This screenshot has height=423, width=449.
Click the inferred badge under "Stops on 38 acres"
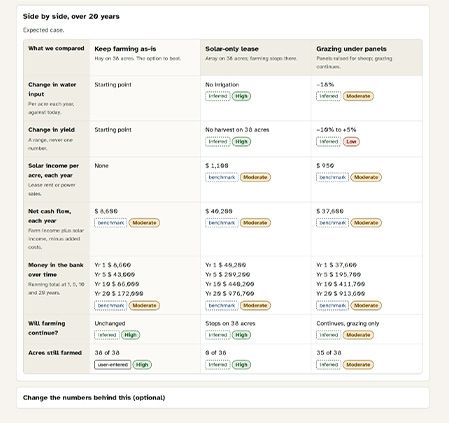(x=218, y=335)
